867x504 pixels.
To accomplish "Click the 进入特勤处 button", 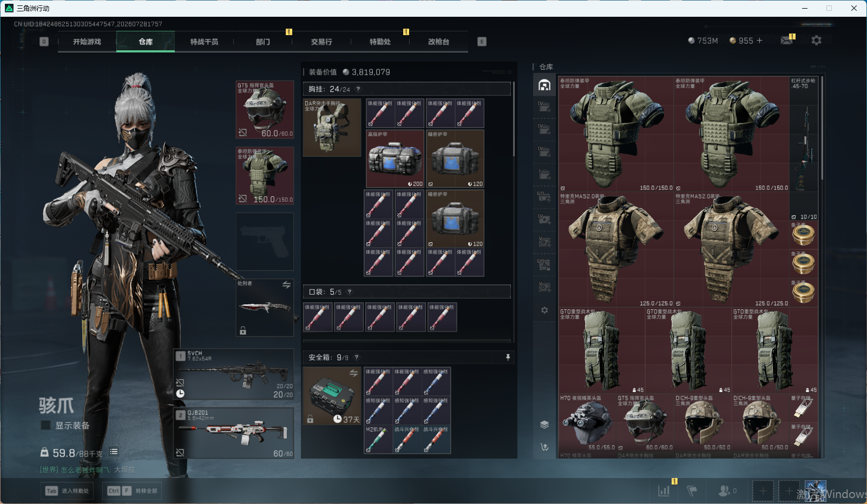I will 68,491.
